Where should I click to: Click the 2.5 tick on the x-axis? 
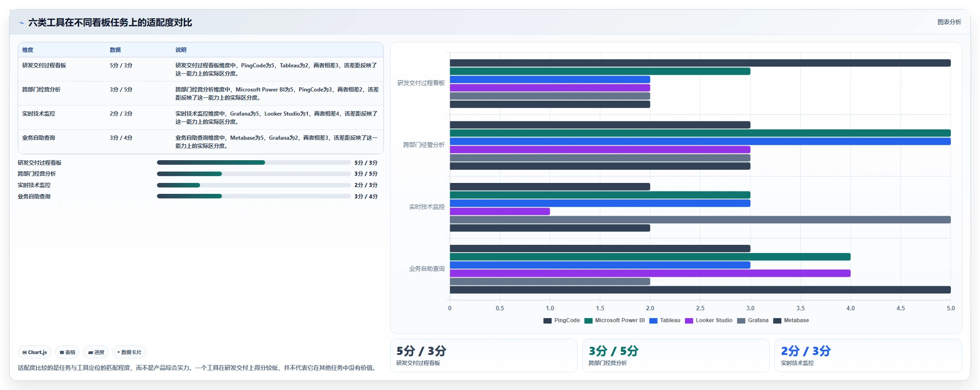click(x=700, y=308)
